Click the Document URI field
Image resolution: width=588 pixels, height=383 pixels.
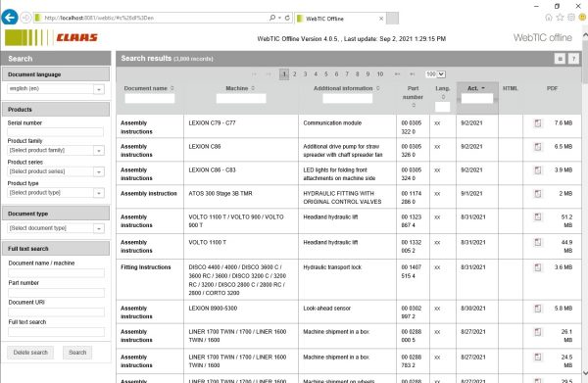[56, 312]
